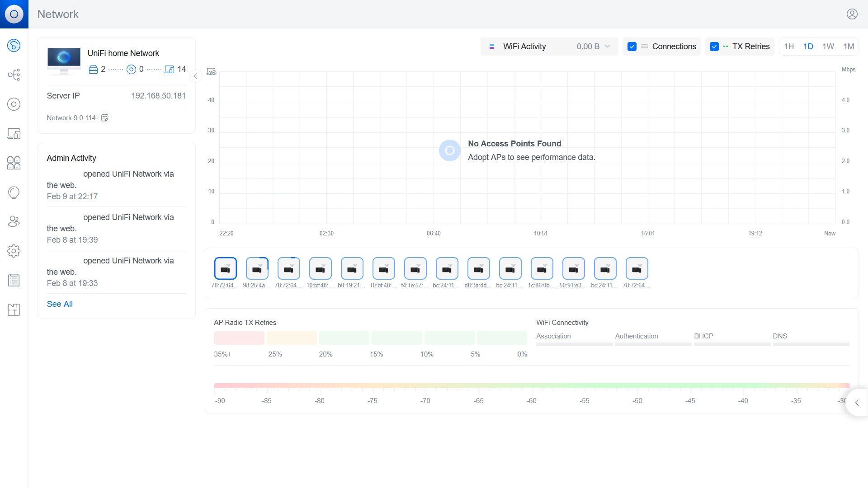Uncheck the TX Retries checkbox

click(714, 47)
